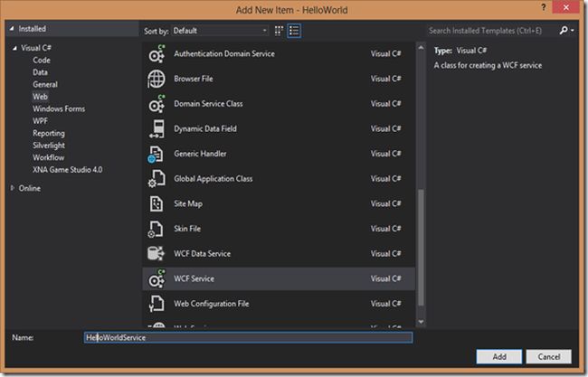Pick the WCF Data Service icon
The height and width of the screenshot is (377, 588).
tap(156, 254)
